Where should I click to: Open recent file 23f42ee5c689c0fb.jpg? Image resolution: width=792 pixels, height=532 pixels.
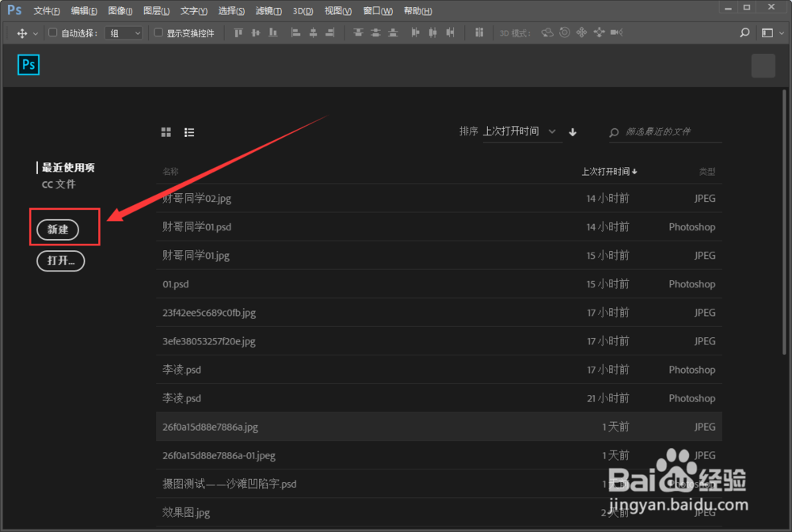(439, 313)
